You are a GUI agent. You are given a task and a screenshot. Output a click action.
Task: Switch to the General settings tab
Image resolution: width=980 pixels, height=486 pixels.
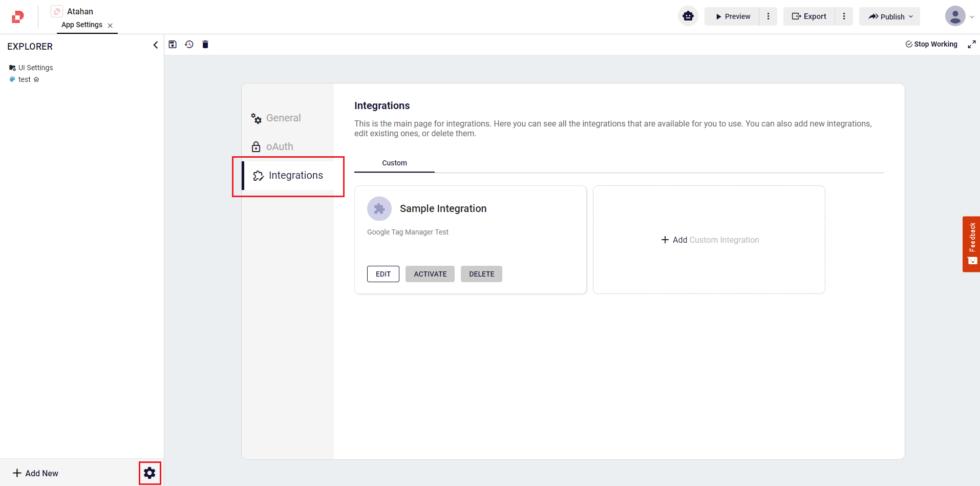(283, 118)
